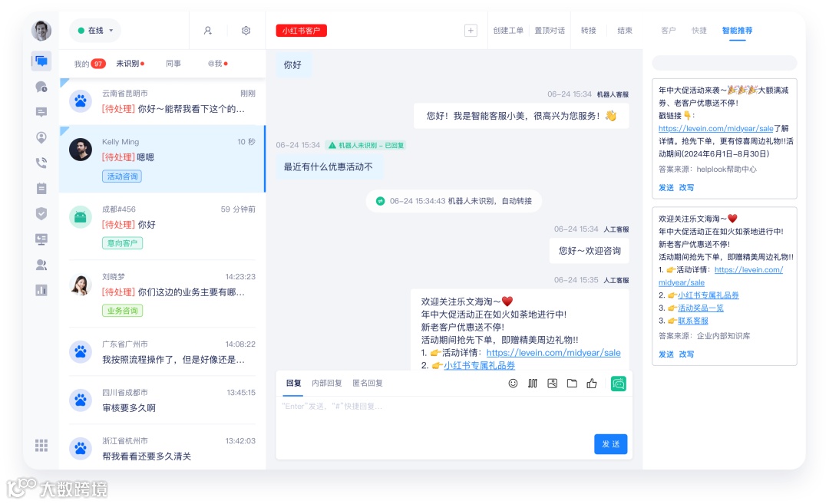Click 置顶对话 button
The width and height of the screenshot is (829, 504).
click(x=550, y=31)
